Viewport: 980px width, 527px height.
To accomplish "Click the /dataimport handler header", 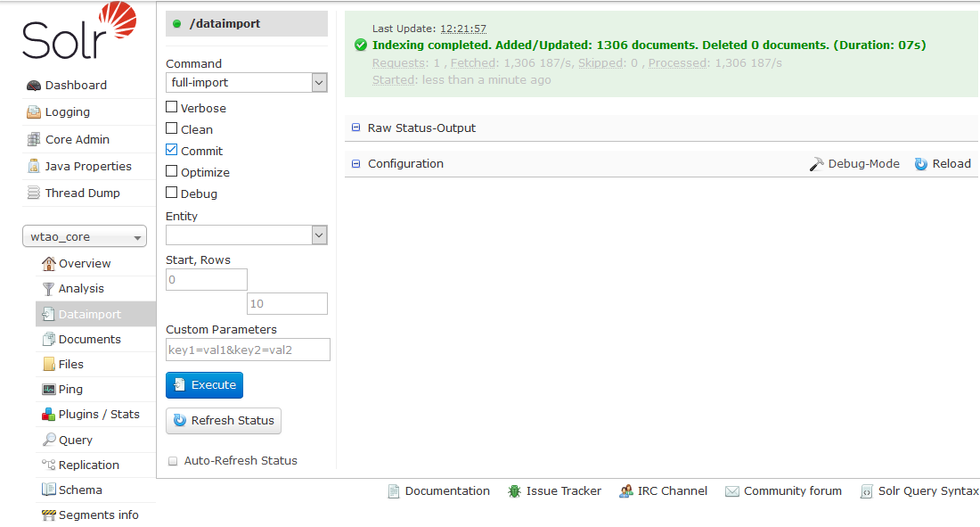I will (246, 24).
